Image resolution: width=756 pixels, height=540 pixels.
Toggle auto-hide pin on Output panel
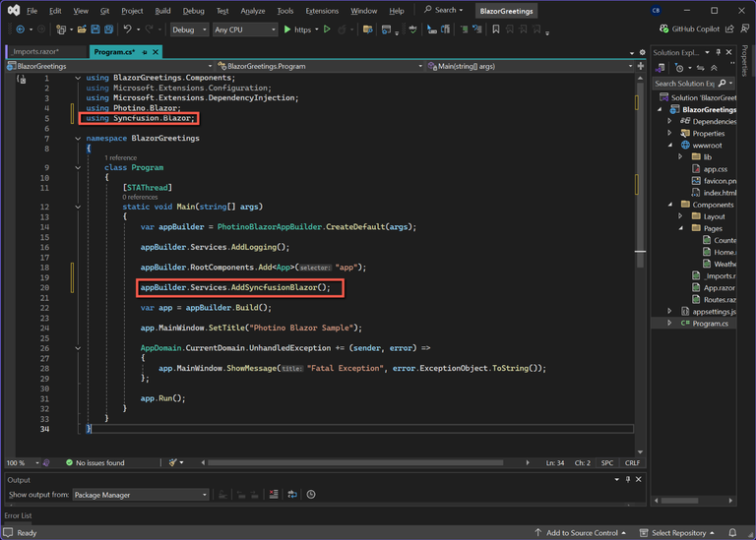pyautogui.click(x=629, y=480)
